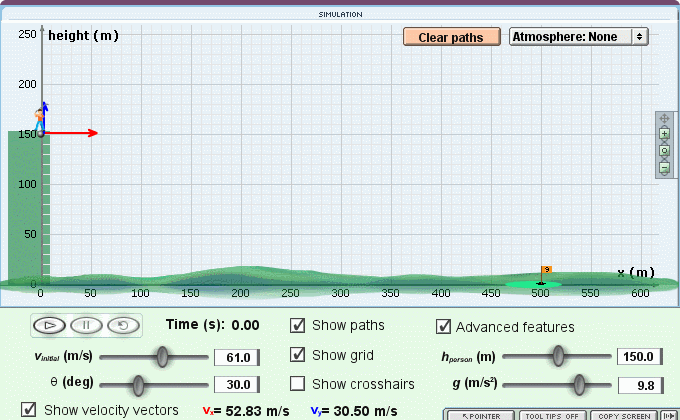The width and height of the screenshot is (680, 420).
Task: Enable the Show crosshairs checkbox
Action: pyautogui.click(x=298, y=384)
